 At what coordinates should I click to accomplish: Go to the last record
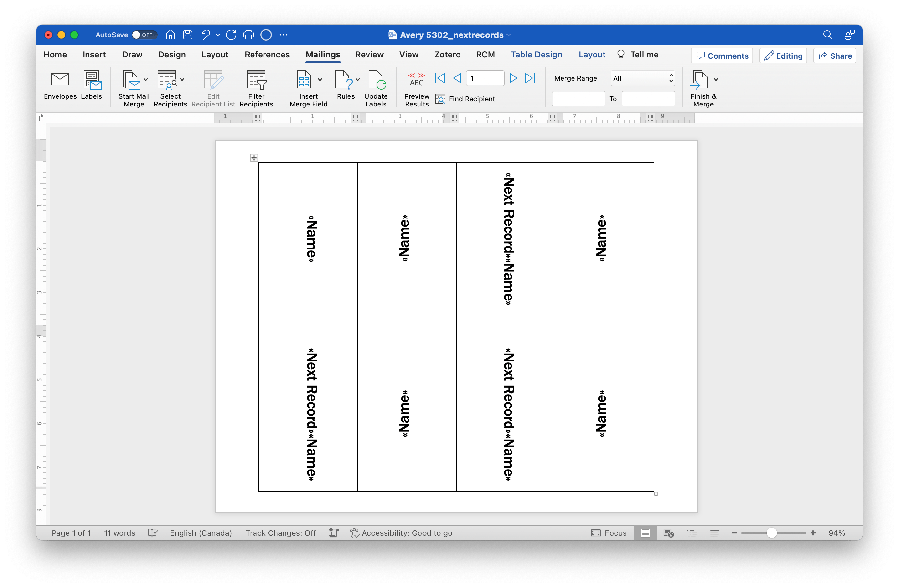tap(530, 78)
